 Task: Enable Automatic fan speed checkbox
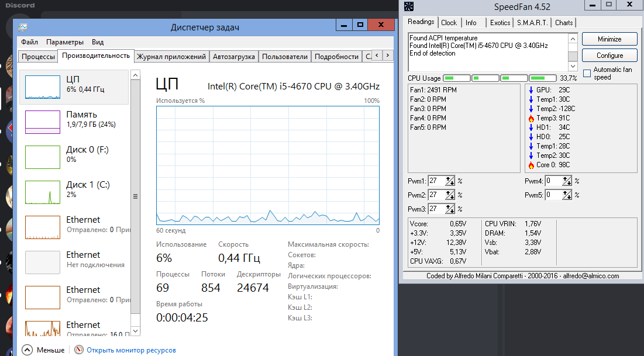587,74
